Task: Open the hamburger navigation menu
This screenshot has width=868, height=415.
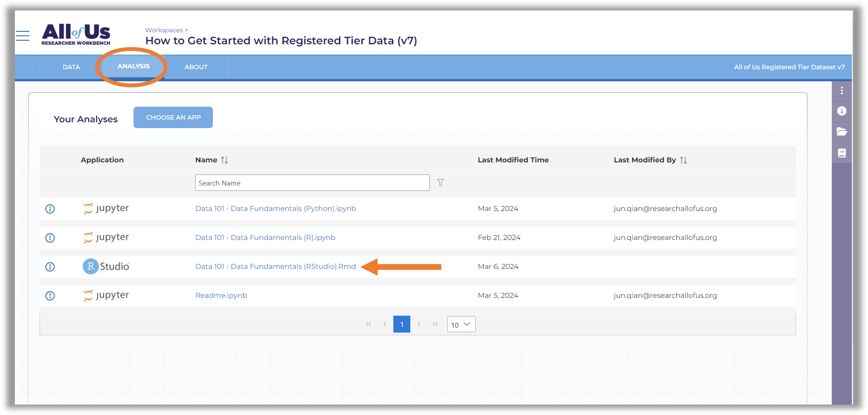Action: point(23,35)
